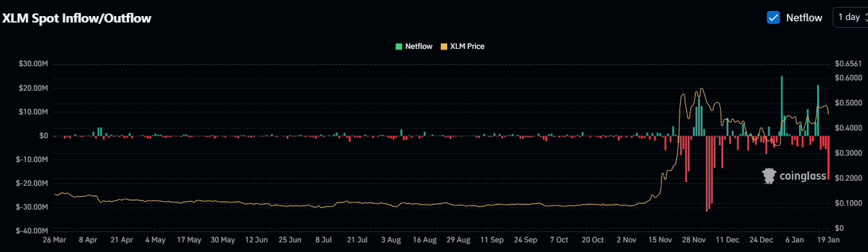This screenshot has height=252, width=868.
Task: Click the 6 Jan date label
Action: click(x=794, y=240)
